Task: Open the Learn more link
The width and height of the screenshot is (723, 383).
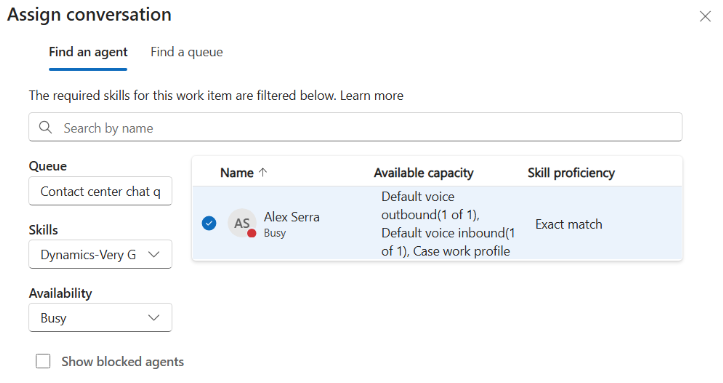Action: click(372, 95)
